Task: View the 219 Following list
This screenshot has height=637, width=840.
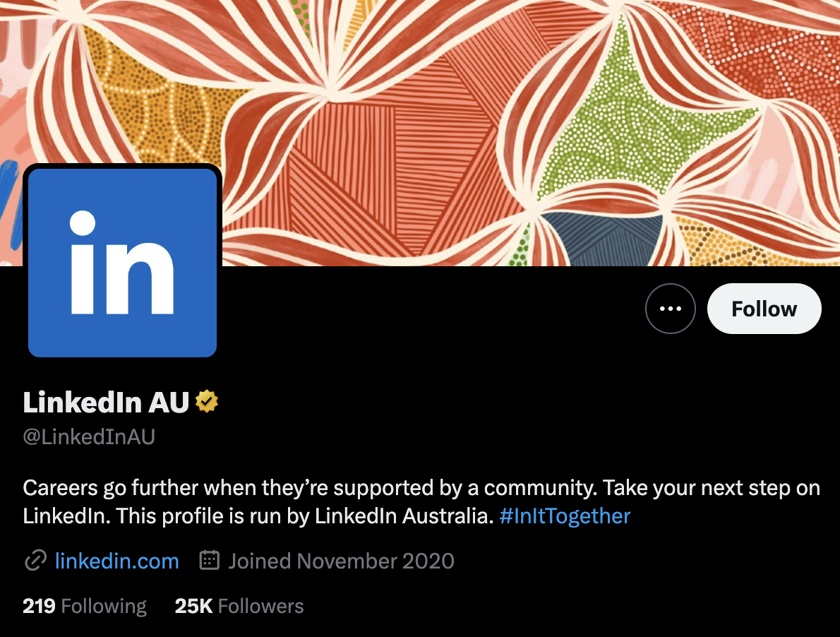Action: (x=84, y=606)
